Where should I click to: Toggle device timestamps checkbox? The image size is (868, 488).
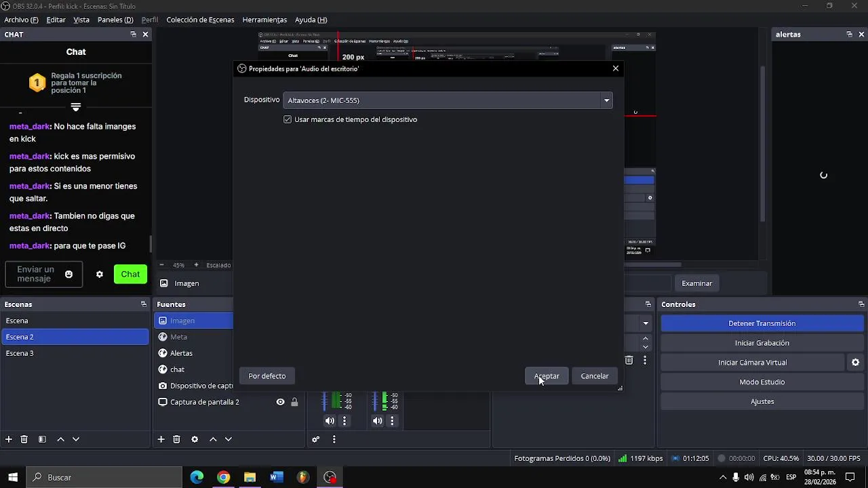(x=288, y=119)
